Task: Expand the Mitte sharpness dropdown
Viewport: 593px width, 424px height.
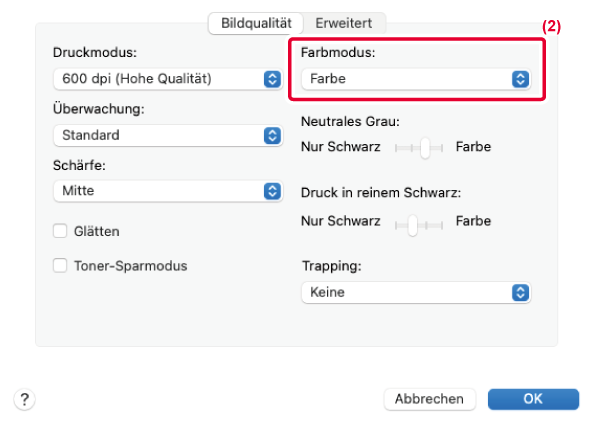Action: coord(168,191)
